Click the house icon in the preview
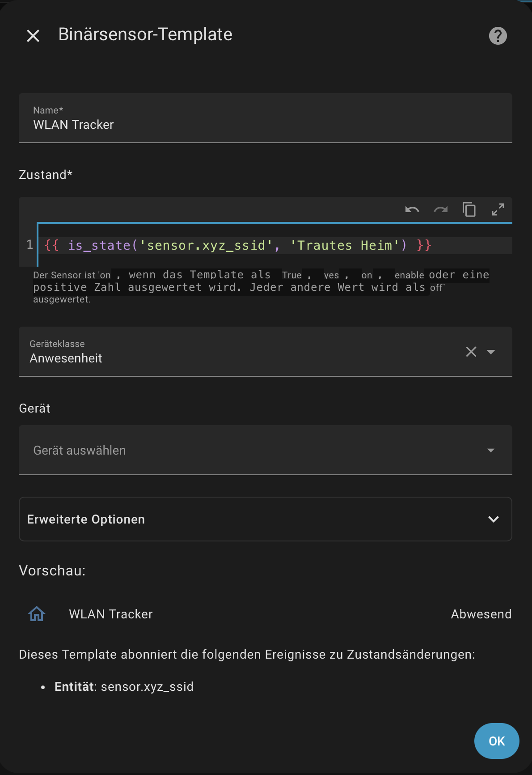532x775 pixels. (x=37, y=614)
